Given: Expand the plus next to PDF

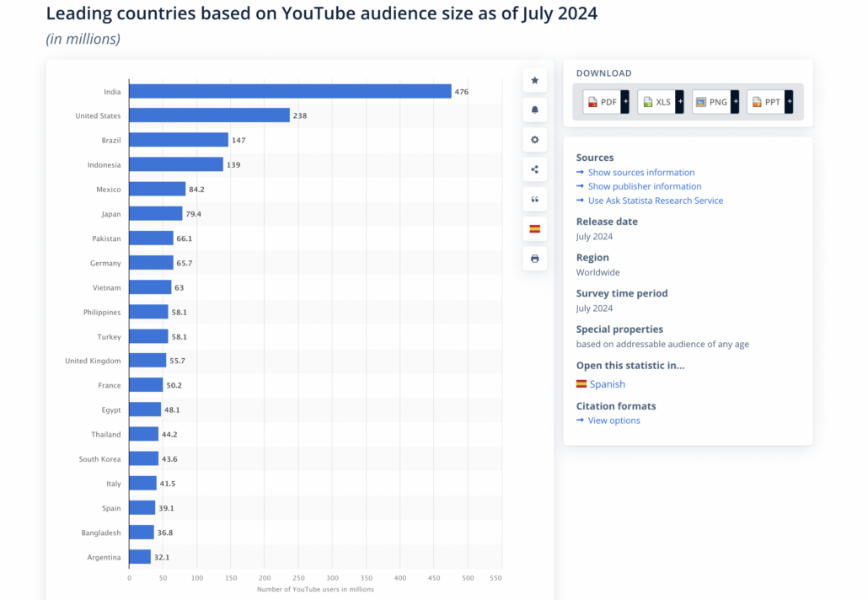Looking at the screenshot, I should tap(625, 102).
